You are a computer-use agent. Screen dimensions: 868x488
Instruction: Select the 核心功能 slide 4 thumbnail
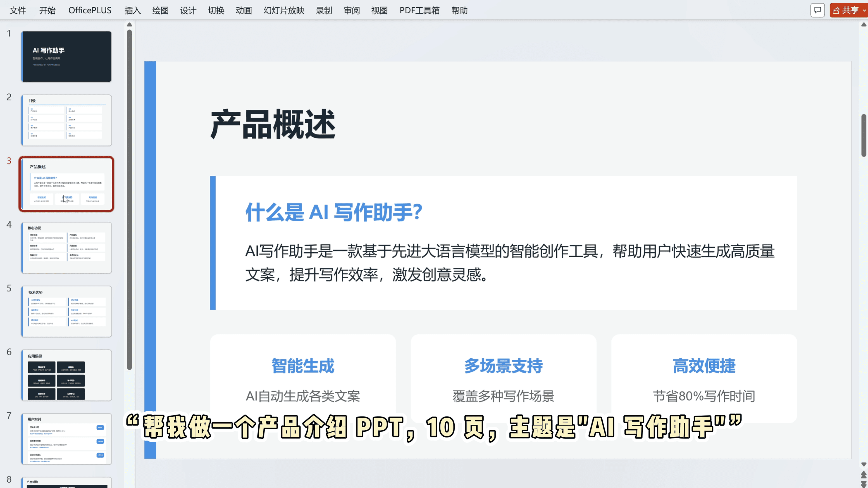pyautogui.click(x=66, y=248)
